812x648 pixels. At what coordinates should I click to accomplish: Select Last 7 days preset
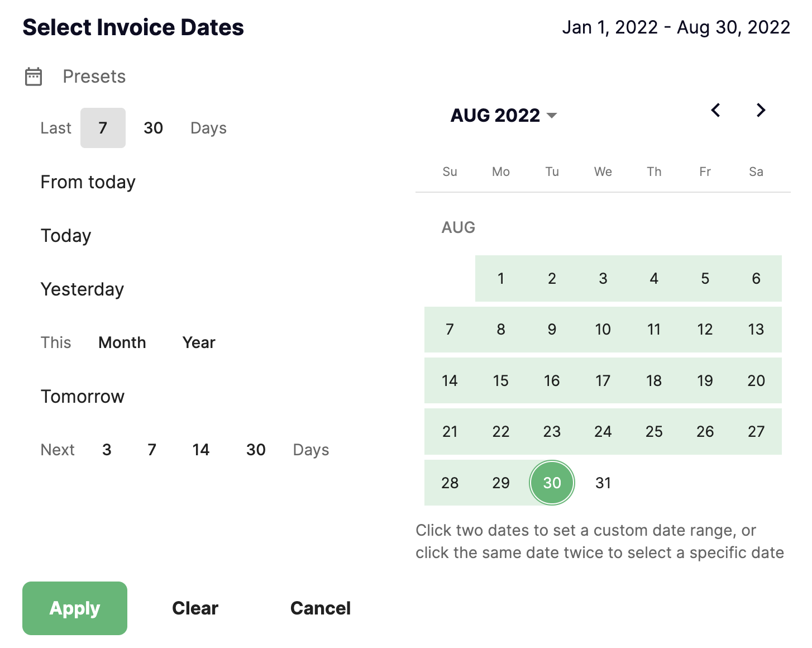point(103,128)
